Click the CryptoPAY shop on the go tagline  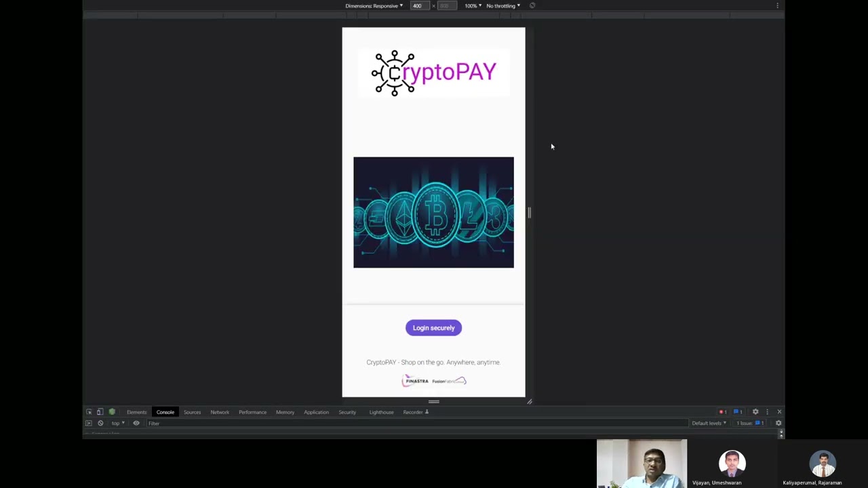[433, 362]
